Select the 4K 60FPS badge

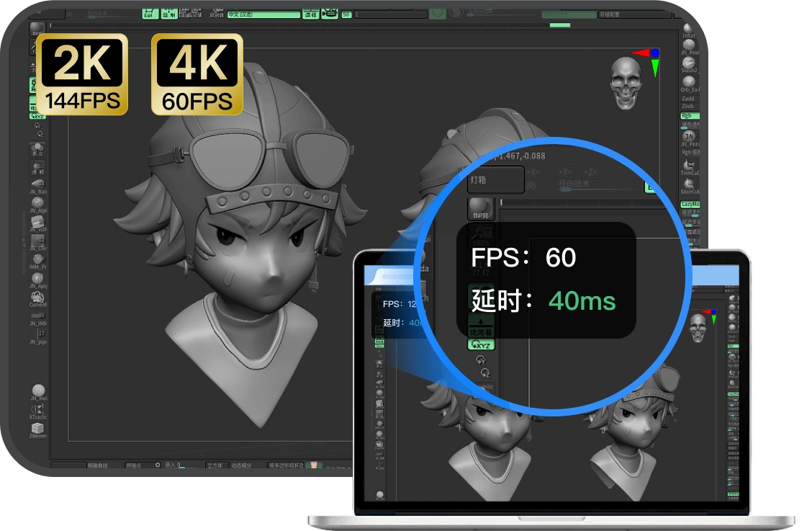click(x=197, y=74)
